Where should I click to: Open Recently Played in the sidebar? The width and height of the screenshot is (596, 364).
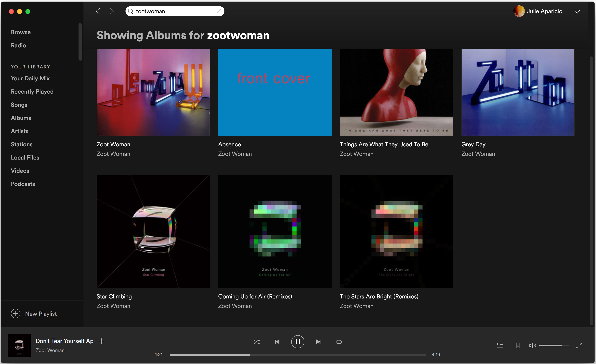pos(32,92)
